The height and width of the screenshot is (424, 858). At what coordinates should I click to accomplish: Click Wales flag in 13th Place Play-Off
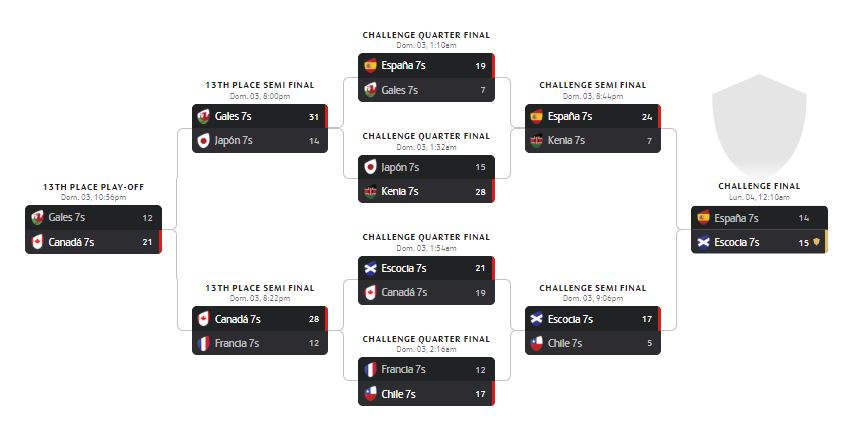[38, 218]
